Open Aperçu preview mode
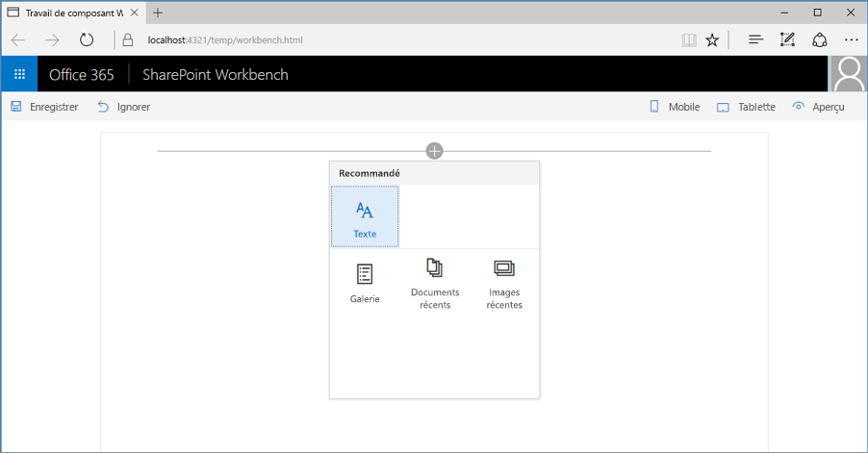This screenshot has width=868, height=453. coord(818,107)
